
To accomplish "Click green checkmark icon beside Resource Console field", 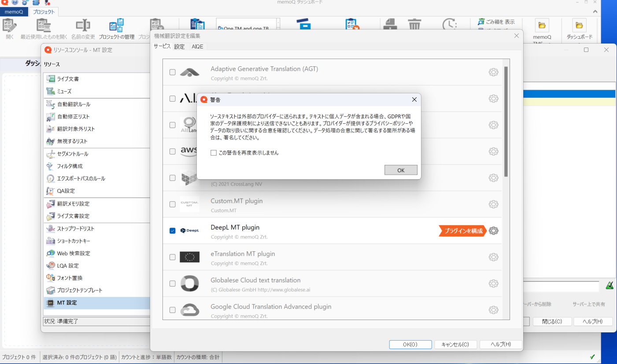I will point(610,286).
